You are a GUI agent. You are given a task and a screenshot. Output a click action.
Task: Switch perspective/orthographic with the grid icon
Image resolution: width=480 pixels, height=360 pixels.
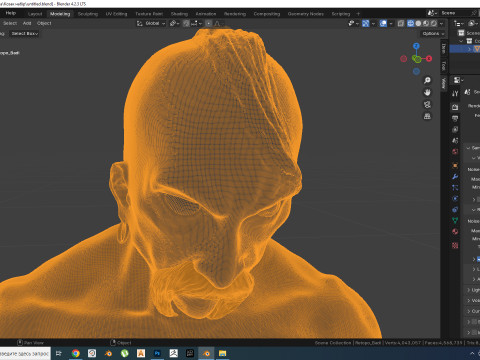click(427, 116)
